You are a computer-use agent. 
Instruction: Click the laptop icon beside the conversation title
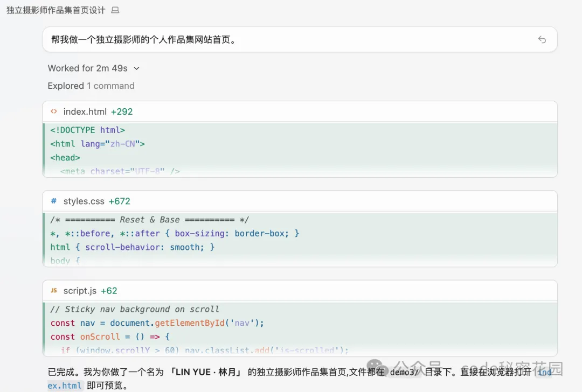point(115,10)
